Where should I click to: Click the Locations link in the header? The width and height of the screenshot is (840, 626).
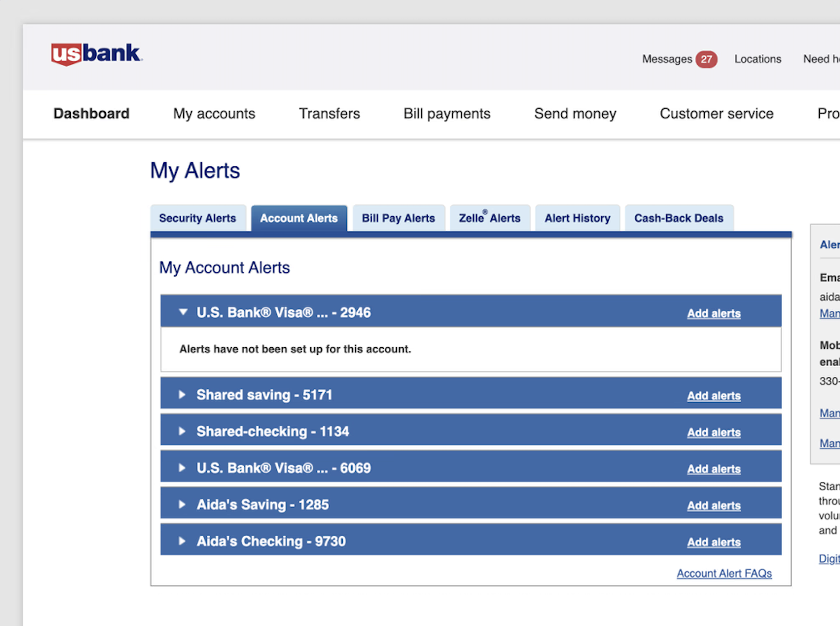(757, 59)
